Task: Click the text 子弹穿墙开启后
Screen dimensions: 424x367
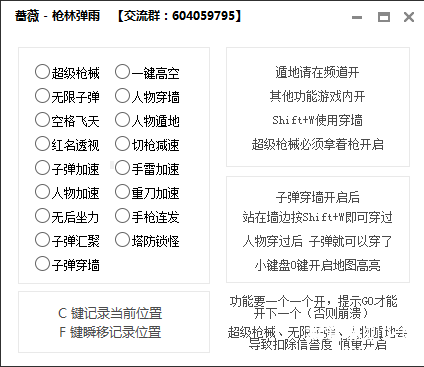Action: coord(318,197)
